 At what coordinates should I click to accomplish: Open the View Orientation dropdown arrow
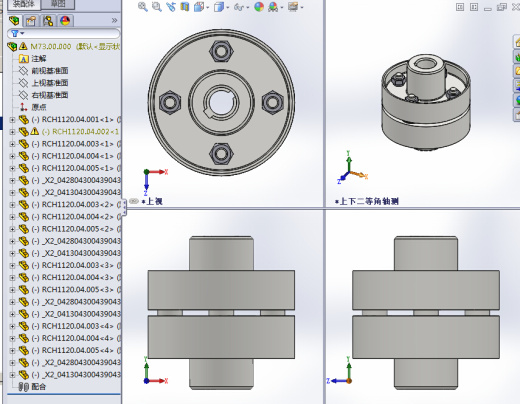[208, 7]
